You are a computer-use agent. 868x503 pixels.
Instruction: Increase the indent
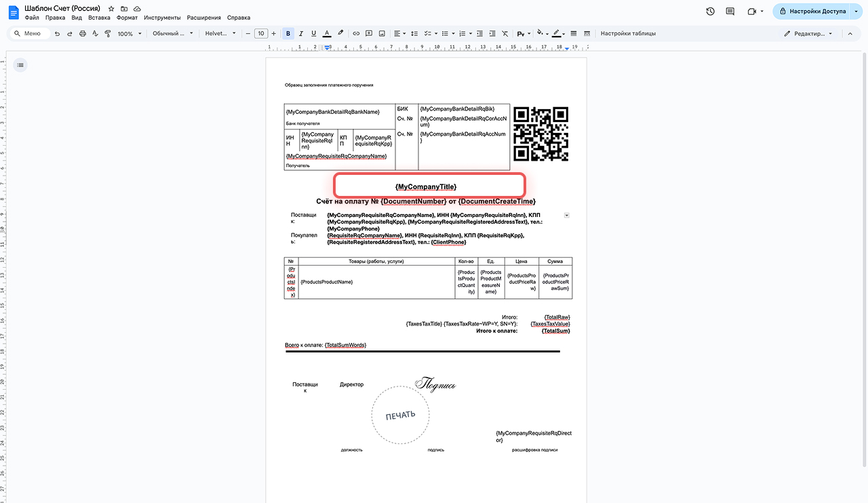coord(492,33)
